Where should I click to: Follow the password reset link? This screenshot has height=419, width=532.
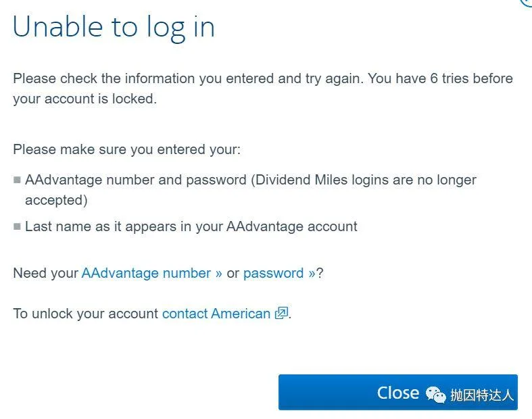[279, 273]
